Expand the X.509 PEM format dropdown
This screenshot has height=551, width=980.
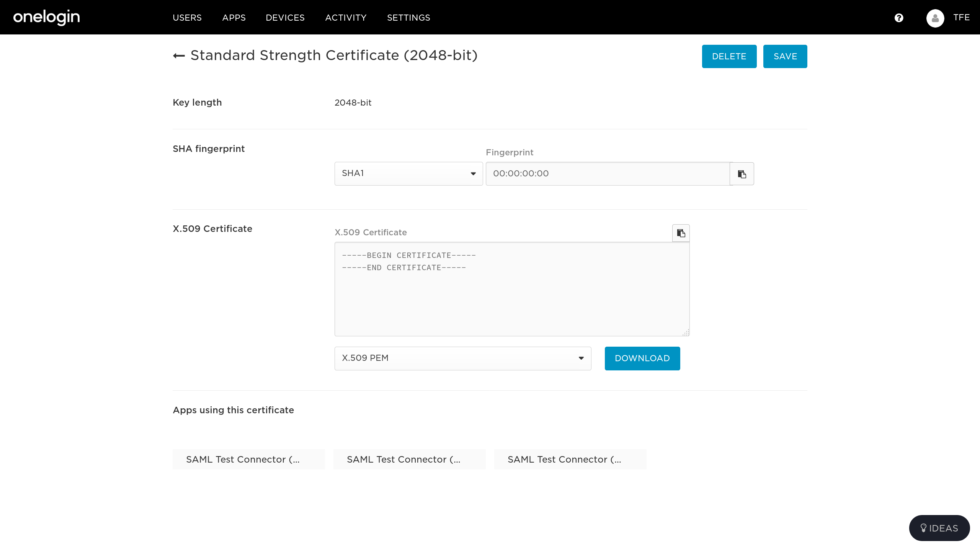coord(462,358)
